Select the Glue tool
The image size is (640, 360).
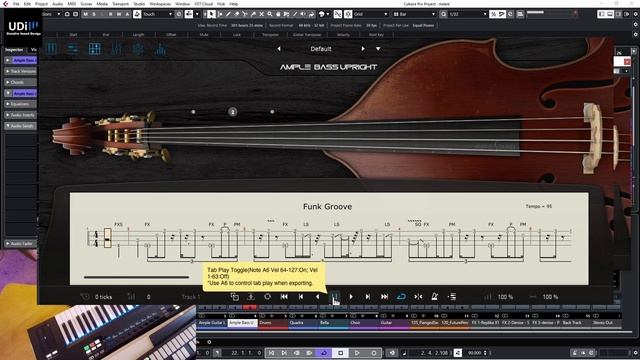[253, 14]
